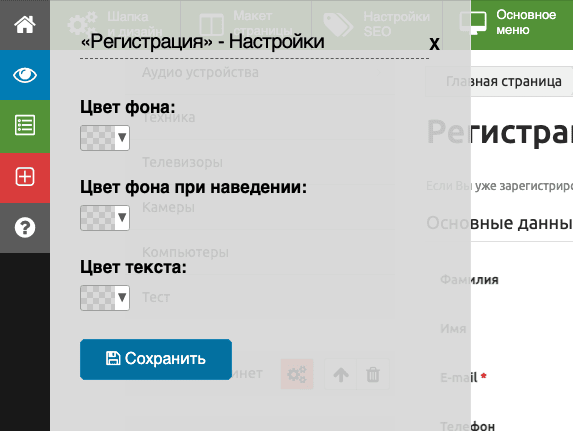This screenshot has height=431, width=573.
Task: Open the Макет страницы tab
Action: [246, 24]
